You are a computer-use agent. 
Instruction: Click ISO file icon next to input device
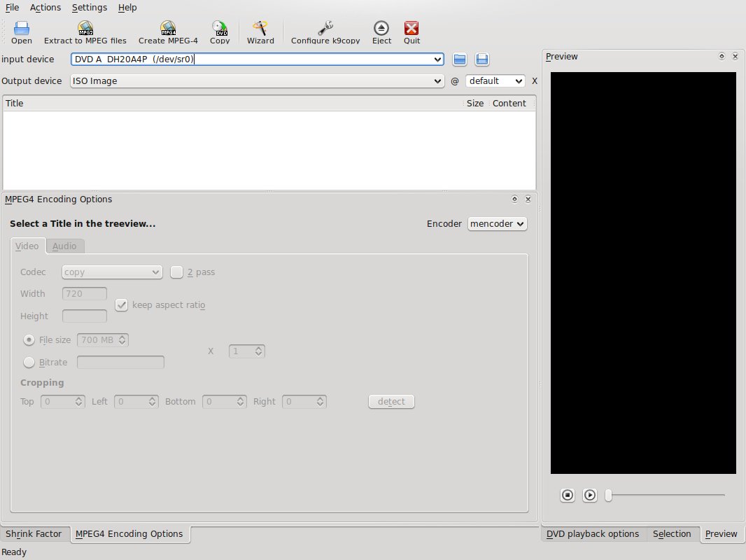tap(482, 59)
